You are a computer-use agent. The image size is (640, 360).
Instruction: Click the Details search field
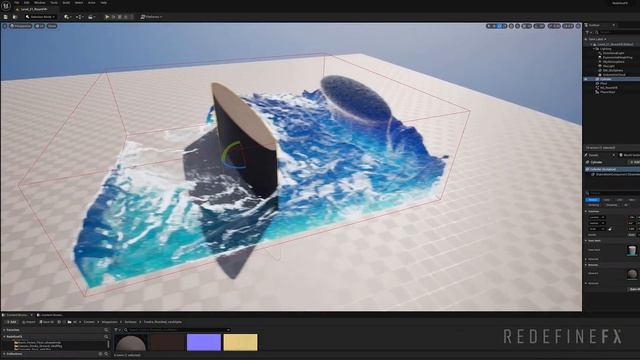click(612, 193)
